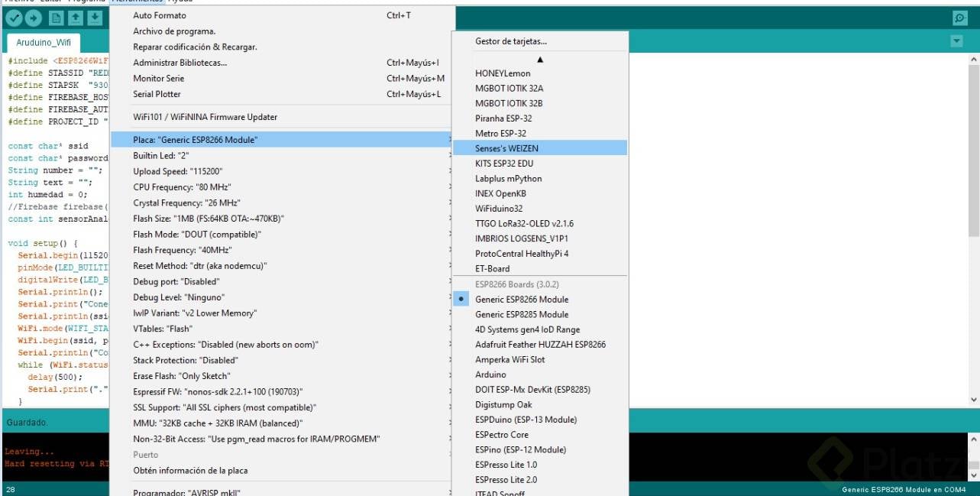The image size is (980, 496).
Task: Open the Serial Monitor magnifier icon
Action: coord(960,18)
